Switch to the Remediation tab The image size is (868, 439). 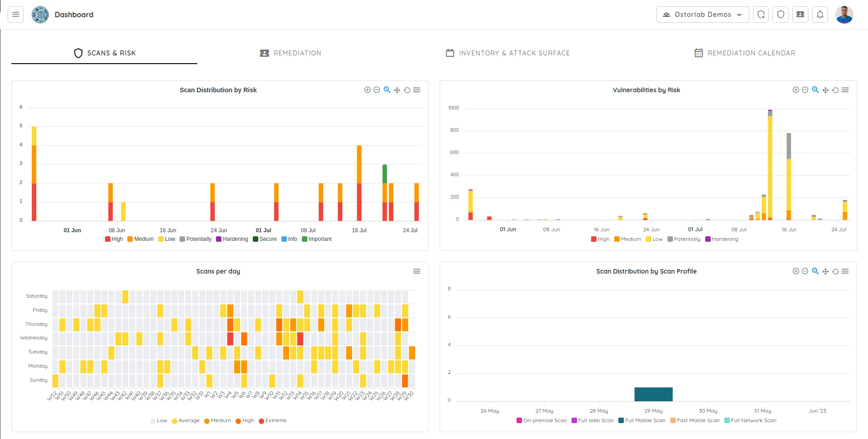click(291, 53)
